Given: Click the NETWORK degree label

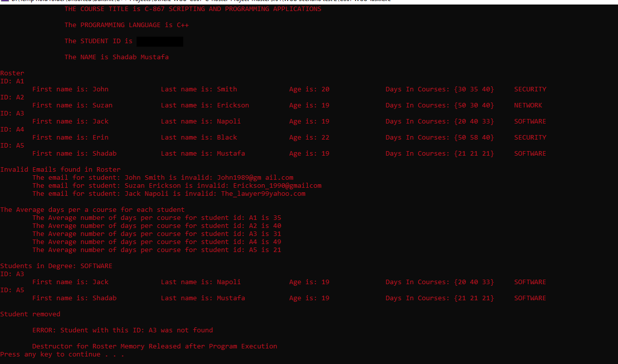Looking at the screenshot, I should 528,105.
